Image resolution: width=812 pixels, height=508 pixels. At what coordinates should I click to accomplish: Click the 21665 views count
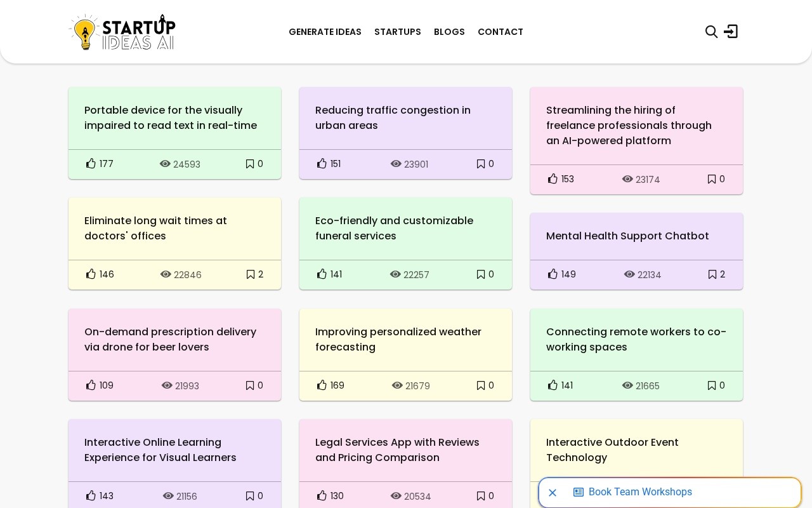[648, 386]
